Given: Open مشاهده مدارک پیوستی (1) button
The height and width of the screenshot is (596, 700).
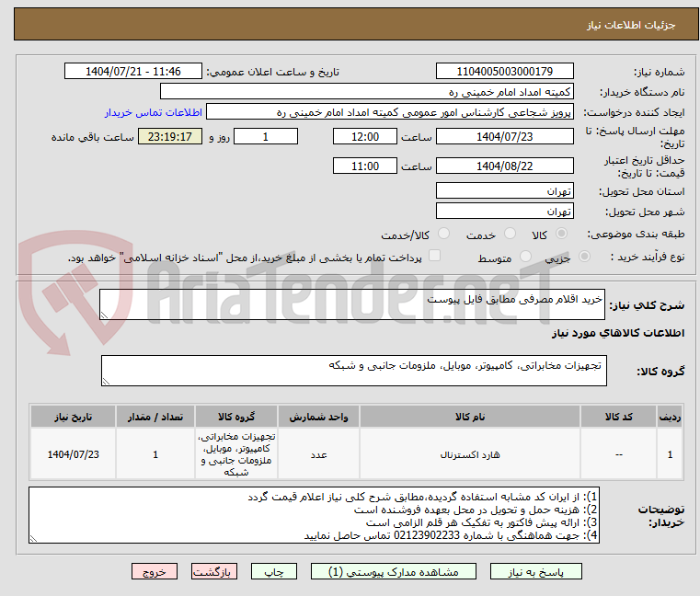Looking at the screenshot, I should 394,571.
